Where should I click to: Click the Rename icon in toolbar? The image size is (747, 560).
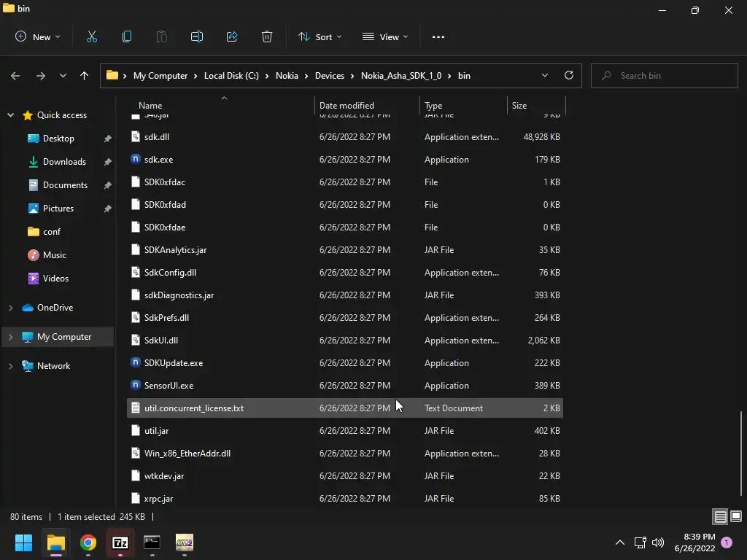tap(197, 36)
